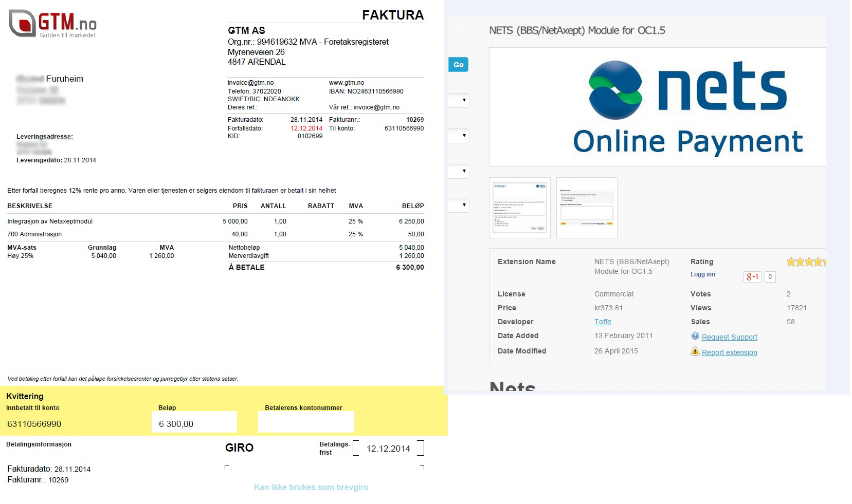Click the BESKRIVELSE column header
This screenshot has width=852, height=504.
click(x=30, y=206)
